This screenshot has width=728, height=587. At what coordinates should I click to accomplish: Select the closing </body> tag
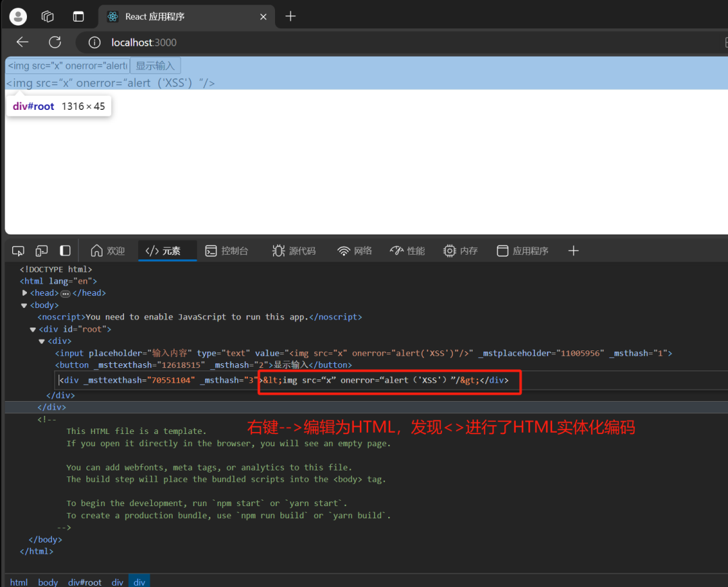click(x=45, y=539)
